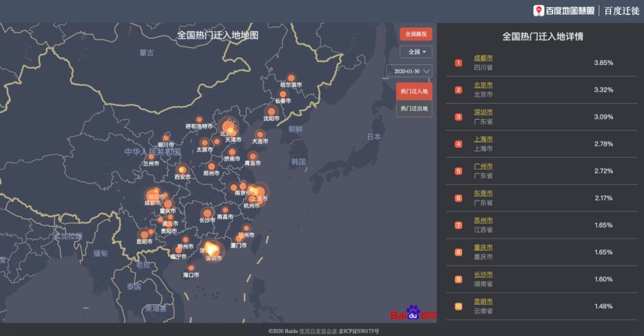Click the 3.85% value for Chengdu

click(x=603, y=63)
